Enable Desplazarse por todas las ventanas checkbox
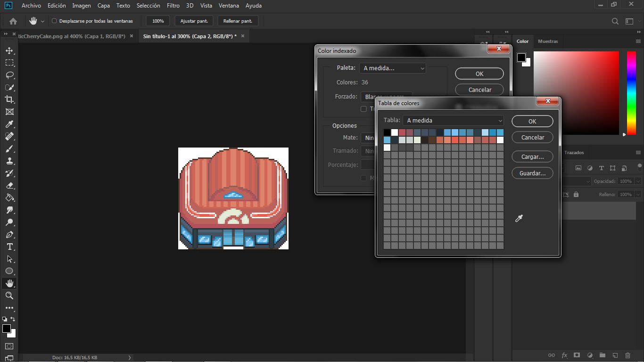 click(54, 21)
